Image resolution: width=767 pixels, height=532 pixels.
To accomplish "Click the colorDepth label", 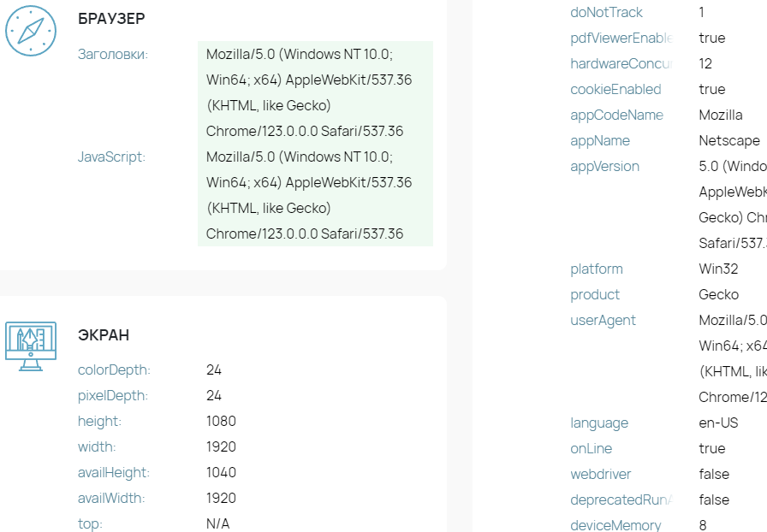I will click(x=114, y=370).
